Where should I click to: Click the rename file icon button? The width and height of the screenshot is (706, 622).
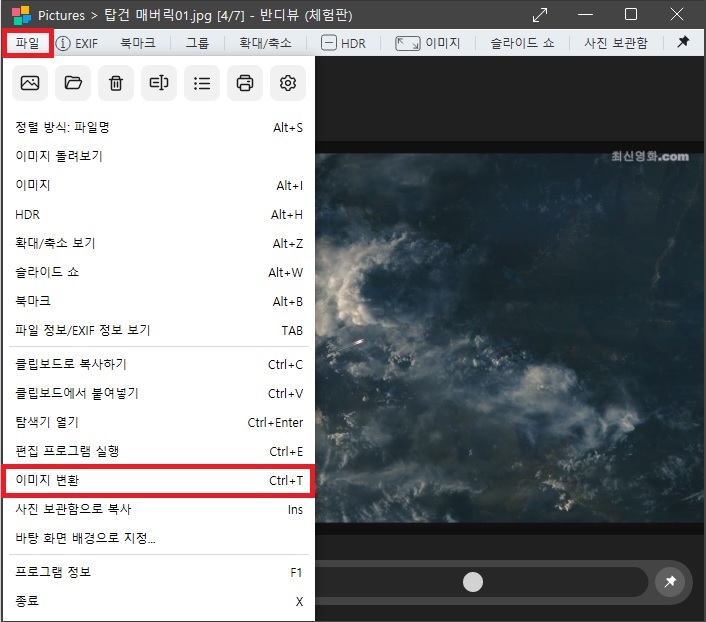159,83
